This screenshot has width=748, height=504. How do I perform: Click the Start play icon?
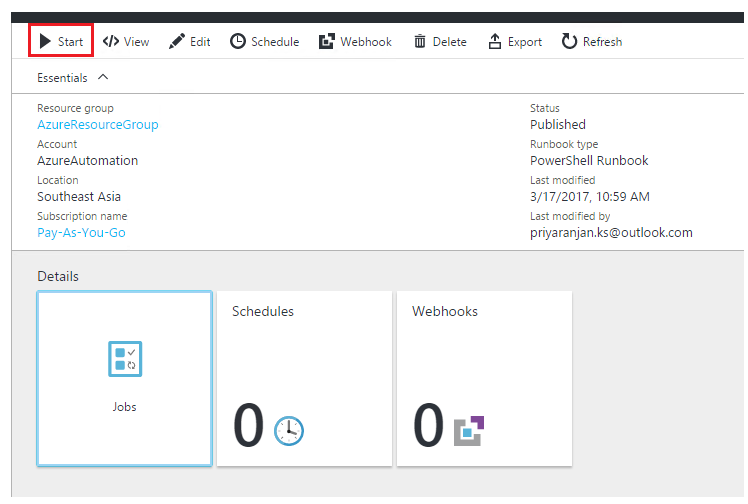(x=45, y=41)
